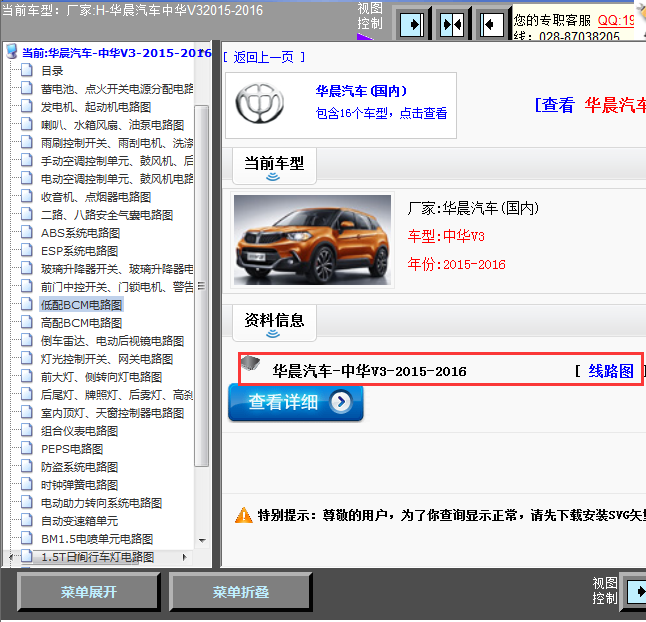This screenshot has width=646, height=622.
Task: Click the center-arrows view control button at top
Action: tap(452, 24)
